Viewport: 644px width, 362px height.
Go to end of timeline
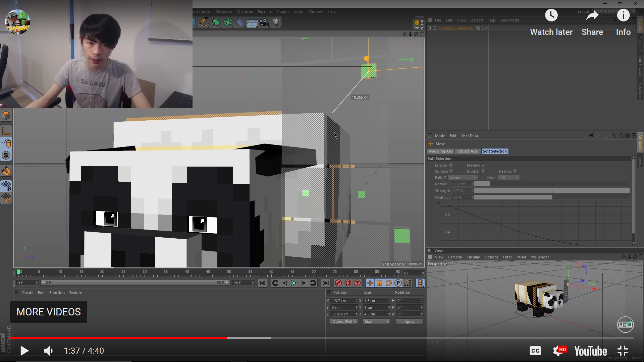[326, 283]
